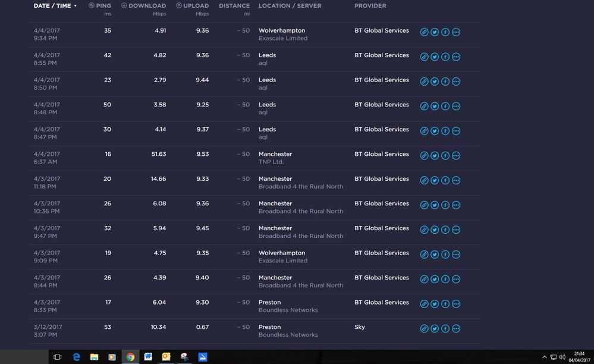Share the 8:50 PM Leeds result on Facebook
Image resolution: width=594 pixels, height=364 pixels.
(445, 81)
